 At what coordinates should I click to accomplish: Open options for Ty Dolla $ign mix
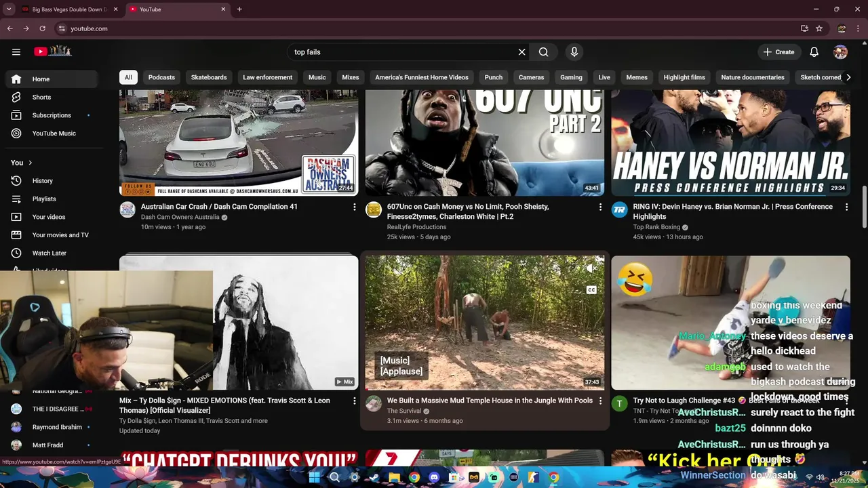[354, 401]
